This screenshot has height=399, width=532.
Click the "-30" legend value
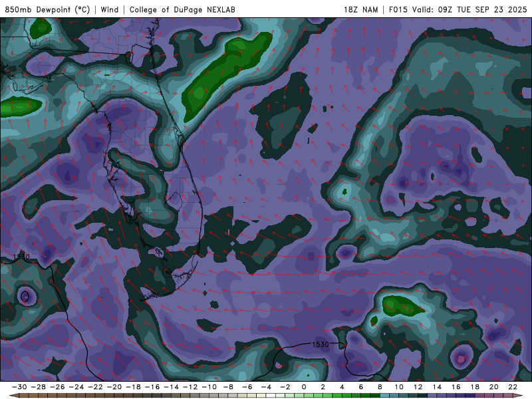(x=19, y=387)
